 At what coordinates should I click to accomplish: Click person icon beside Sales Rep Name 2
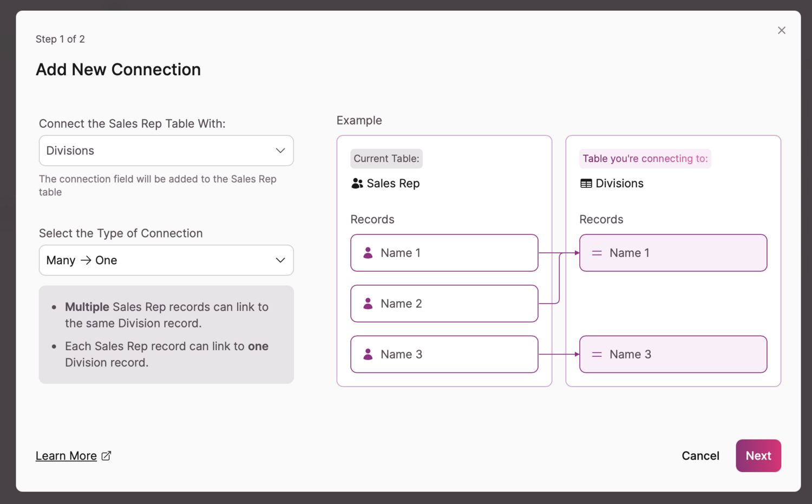tap(368, 304)
